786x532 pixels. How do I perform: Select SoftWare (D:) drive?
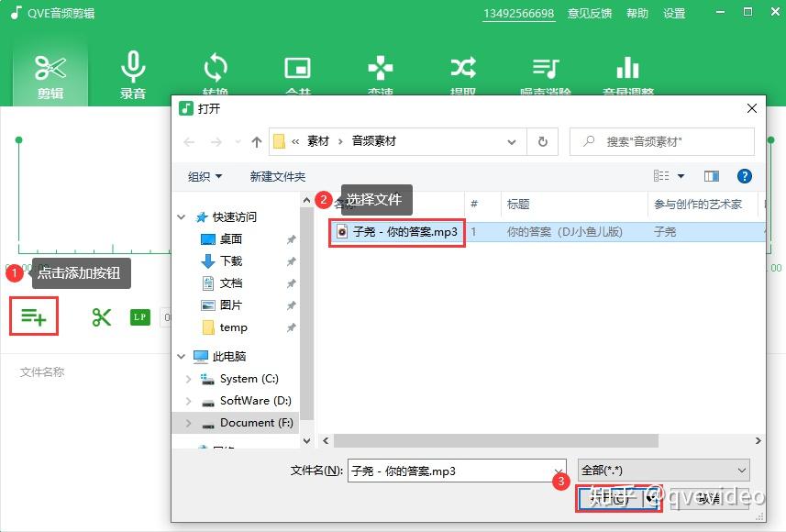coord(256,401)
